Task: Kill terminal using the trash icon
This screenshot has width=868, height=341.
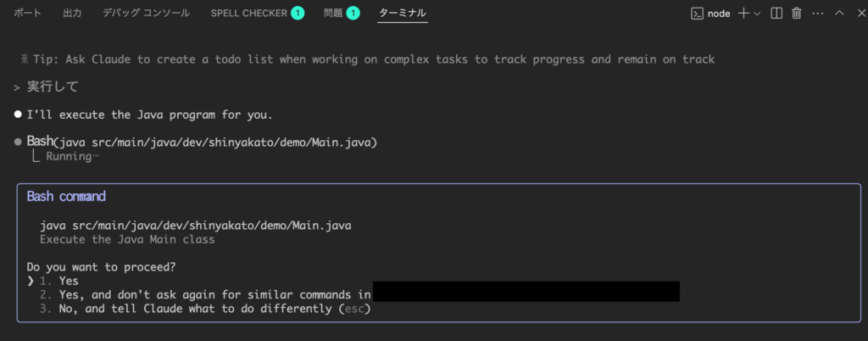Action: point(797,14)
